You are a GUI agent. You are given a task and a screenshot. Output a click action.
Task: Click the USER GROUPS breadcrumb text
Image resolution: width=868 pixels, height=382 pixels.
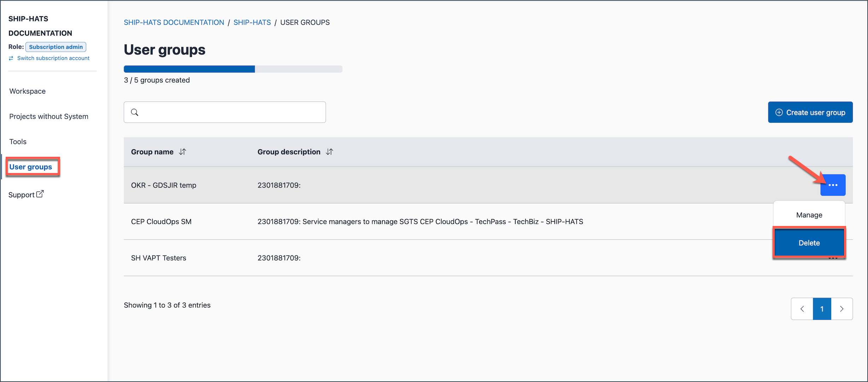pyautogui.click(x=305, y=22)
